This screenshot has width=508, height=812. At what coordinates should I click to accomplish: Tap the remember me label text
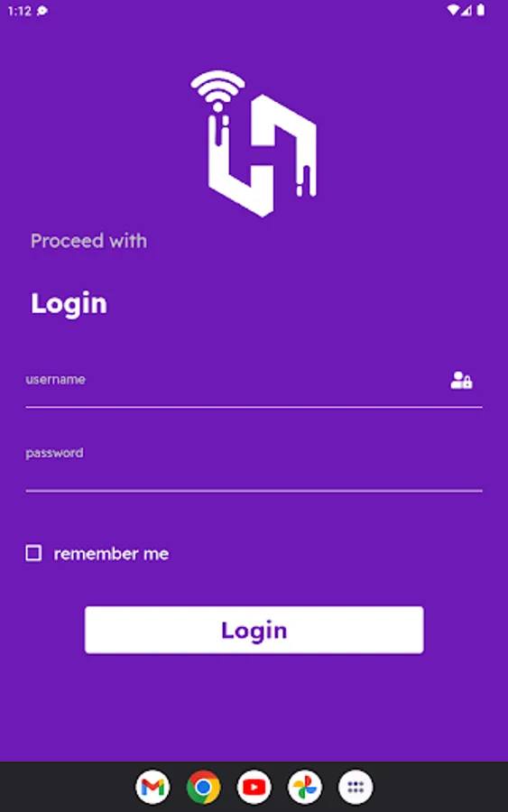coord(111,554)
